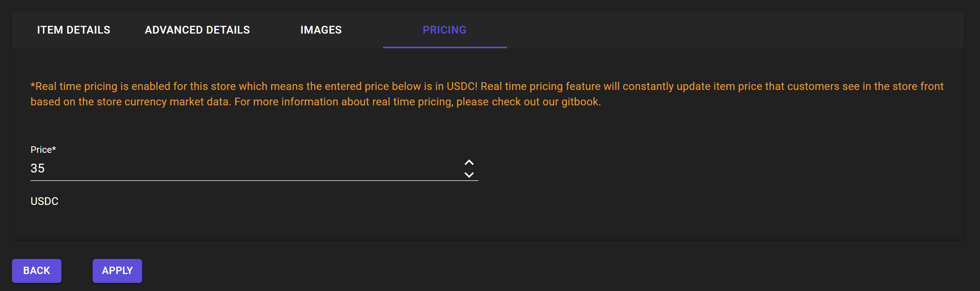This screenshot has height=291, width=980.
Task: Click the active Pricing tab underline indicator
Action: pyautogui.click(x=444, y=47)
